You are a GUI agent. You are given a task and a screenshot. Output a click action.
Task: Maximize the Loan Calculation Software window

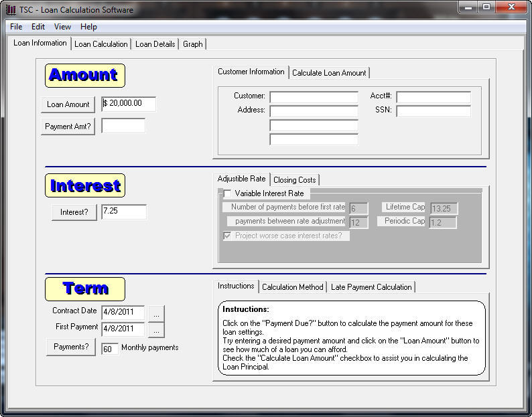[486, 7]
